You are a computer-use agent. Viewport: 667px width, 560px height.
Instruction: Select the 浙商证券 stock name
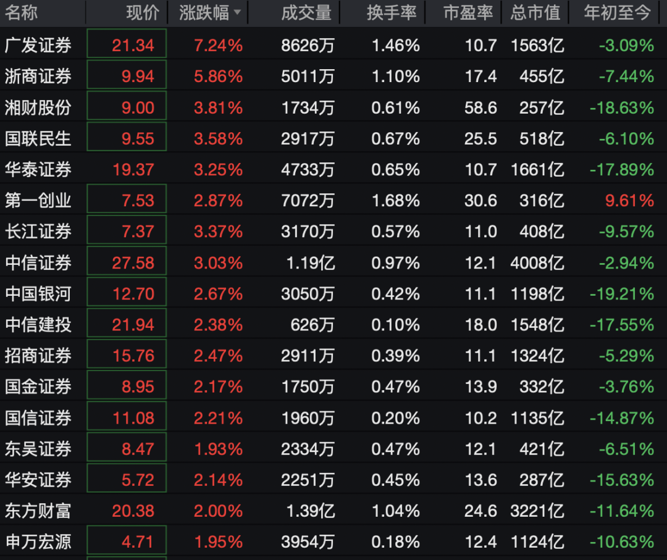point(39,77)
